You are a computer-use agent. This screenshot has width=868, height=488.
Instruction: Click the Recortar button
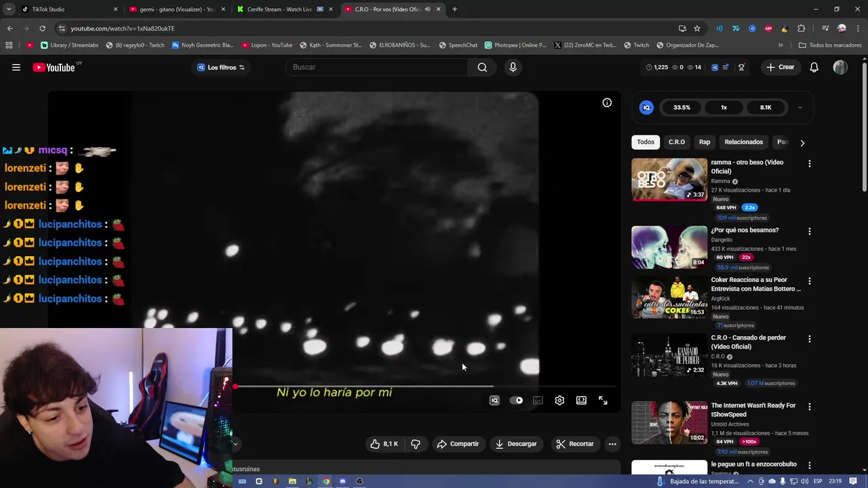(x=575, y=444)
